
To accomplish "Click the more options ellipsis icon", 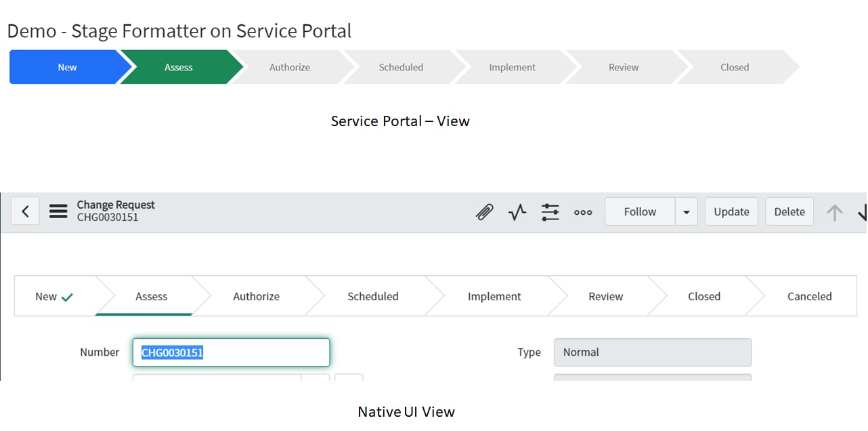I will [x=583, y=212].
